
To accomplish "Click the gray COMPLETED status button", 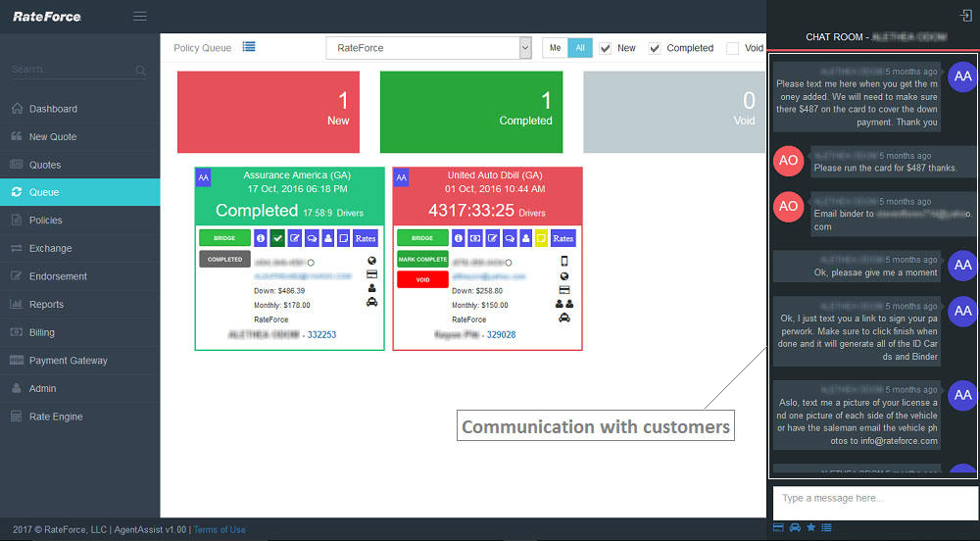I will pos(224,260).
